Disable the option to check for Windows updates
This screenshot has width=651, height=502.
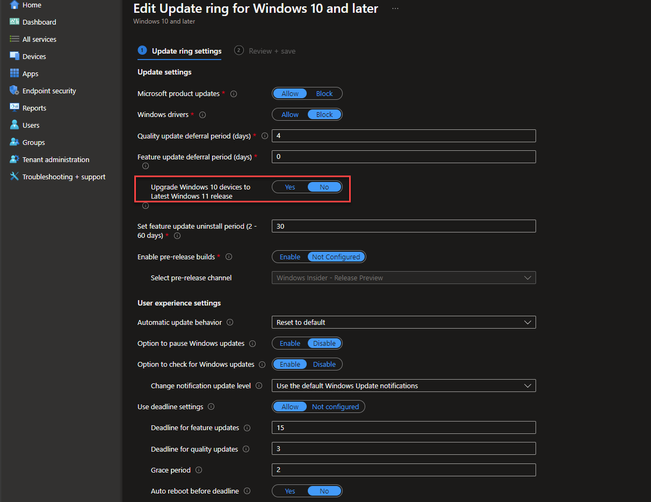[x=324, y=364]
